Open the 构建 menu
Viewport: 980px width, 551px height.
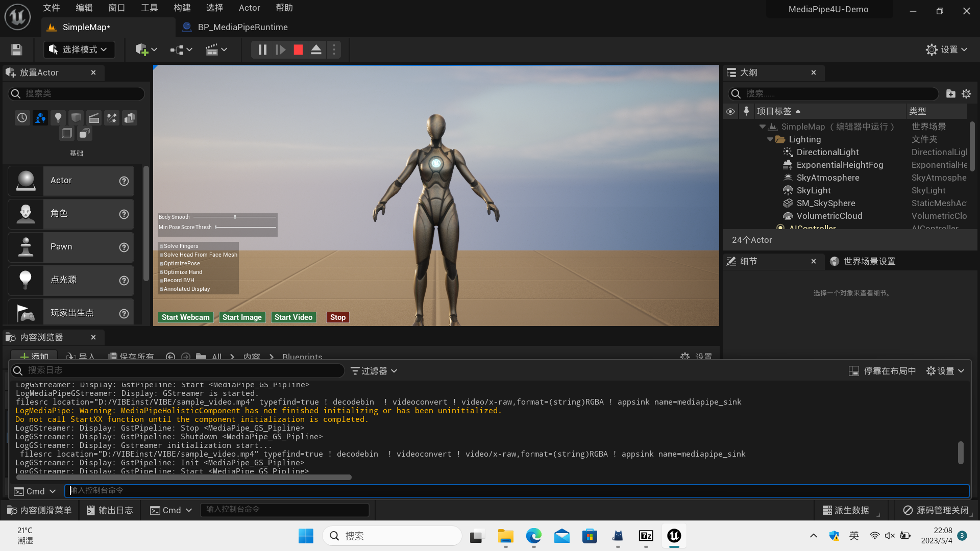click(x=182, y=8)
